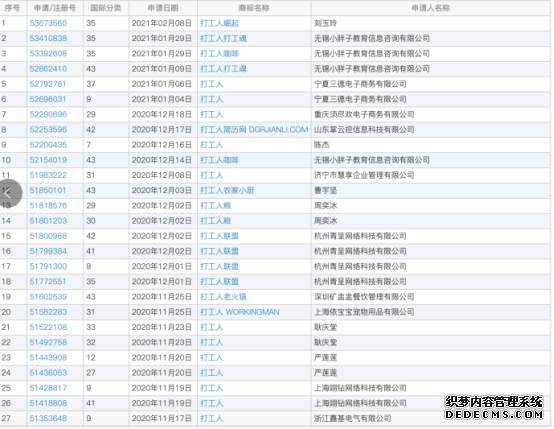Open registration number 52200435
This screenshot has width=554, height=429.
coord(48,145)
